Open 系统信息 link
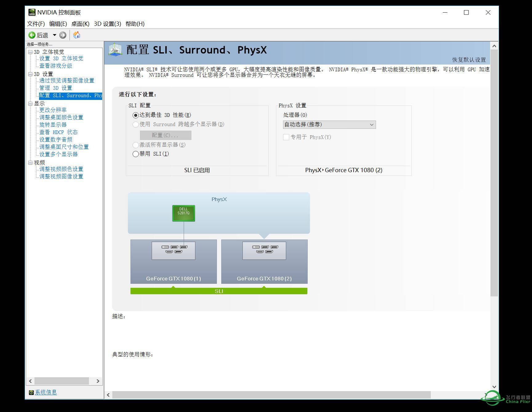The image size is (532, 412). [46, 392]
